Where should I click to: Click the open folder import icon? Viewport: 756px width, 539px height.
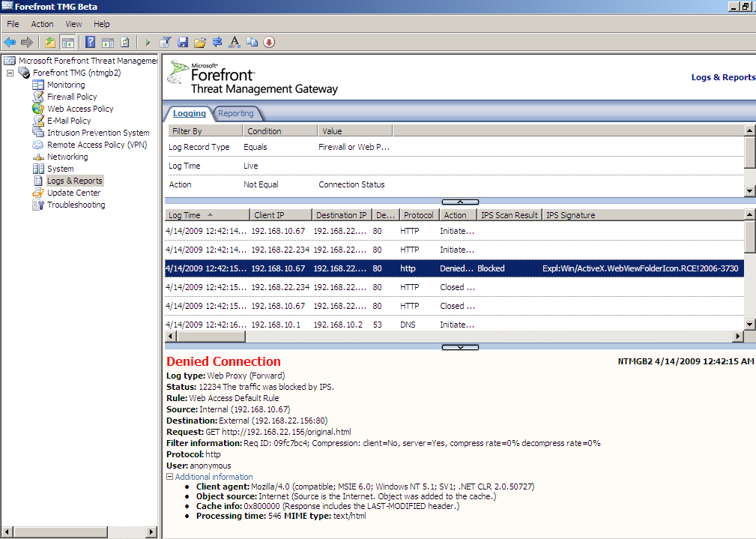point(200,43)
